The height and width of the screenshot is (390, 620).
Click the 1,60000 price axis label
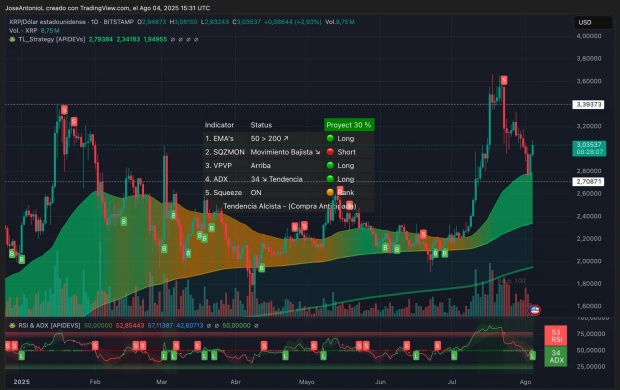(589, 306)
